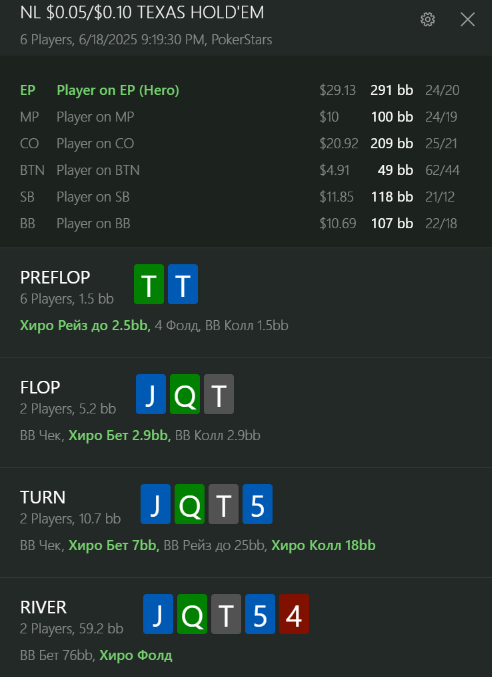Click the Player on CO name

pyautogui.click(x=95, y=143)
